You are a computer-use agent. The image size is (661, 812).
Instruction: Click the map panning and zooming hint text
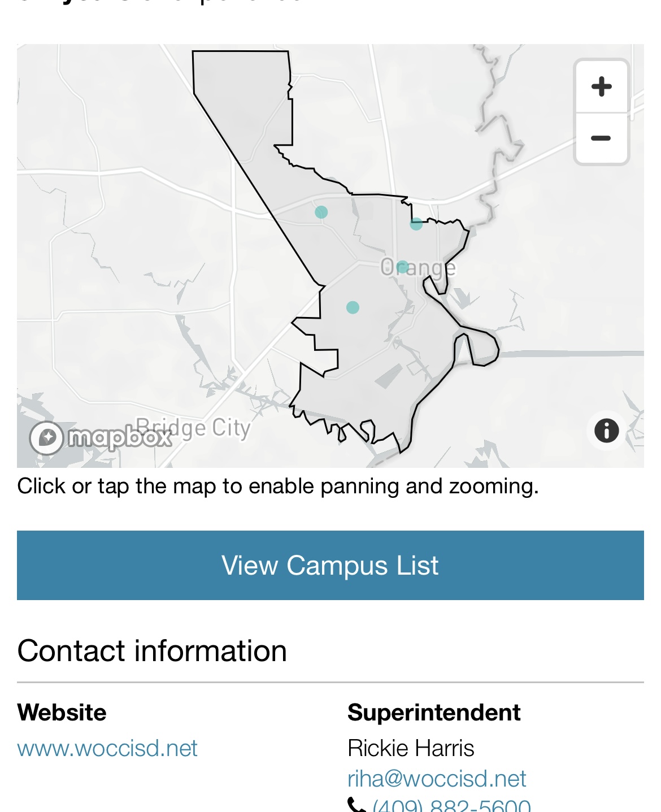click(278, 486)
